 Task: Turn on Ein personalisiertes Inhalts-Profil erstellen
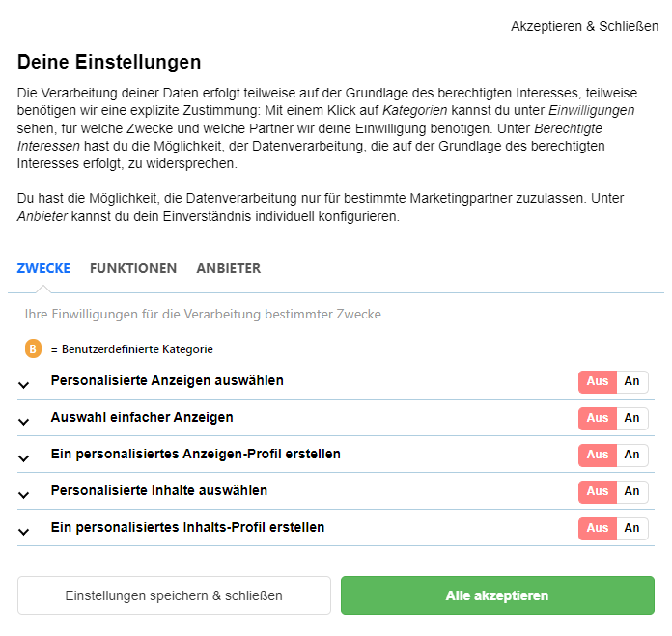click(632, 528)
